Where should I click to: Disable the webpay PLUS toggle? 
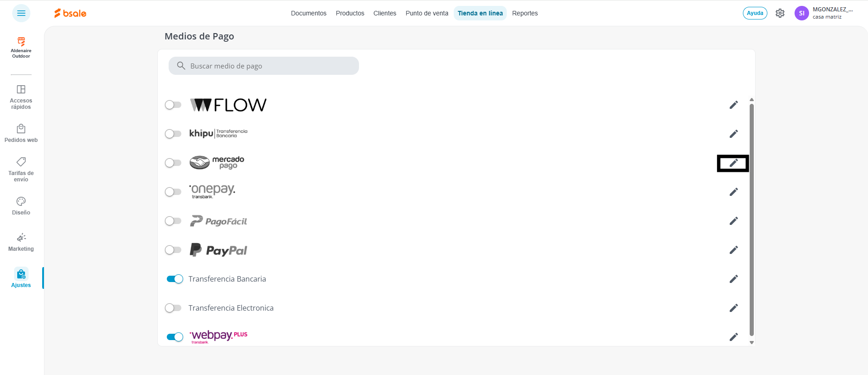coord(175,337)
